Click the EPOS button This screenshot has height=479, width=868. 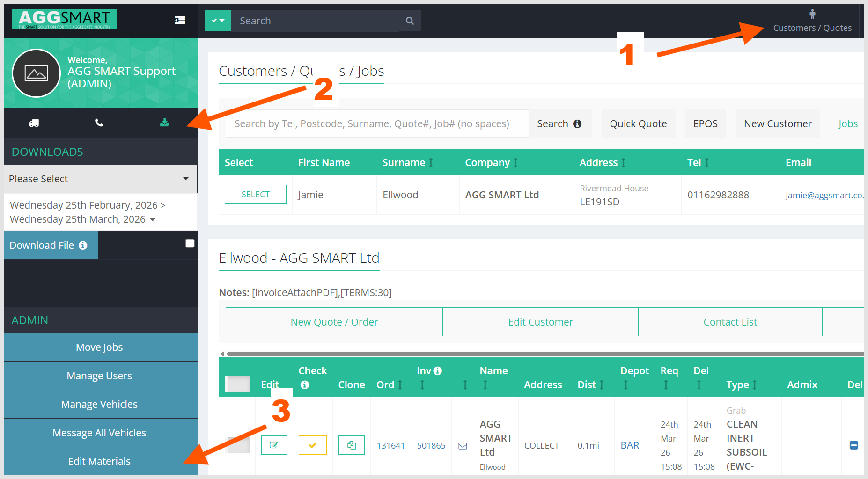(705, 123)
